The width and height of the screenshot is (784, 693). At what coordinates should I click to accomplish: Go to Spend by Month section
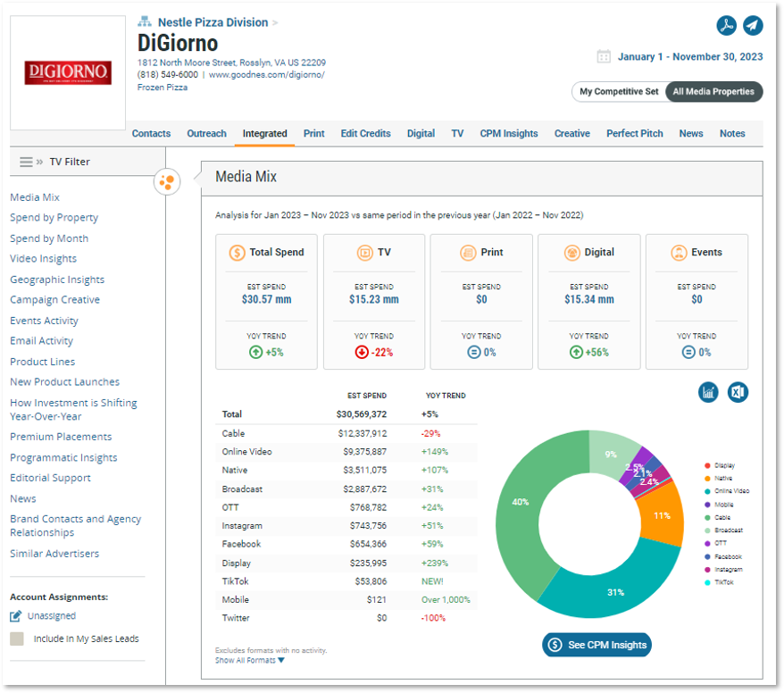(x=49, y=238)
